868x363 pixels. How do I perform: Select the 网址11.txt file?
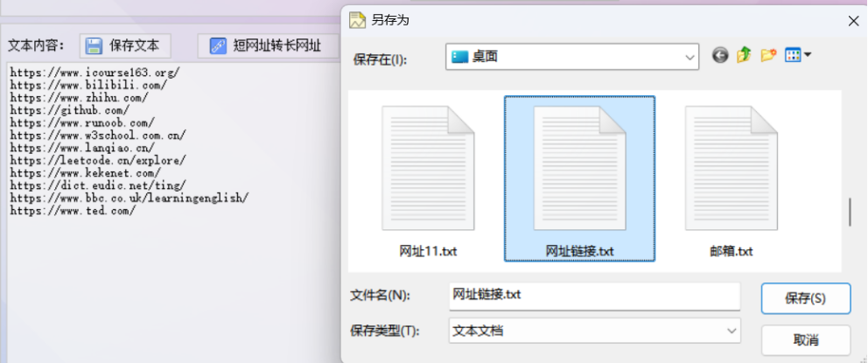tap(428, 179)
